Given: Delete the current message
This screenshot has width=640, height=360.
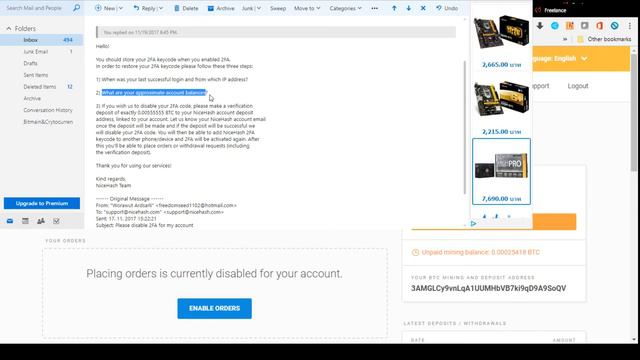Looking at the screenshot, I should click(186, 8).
